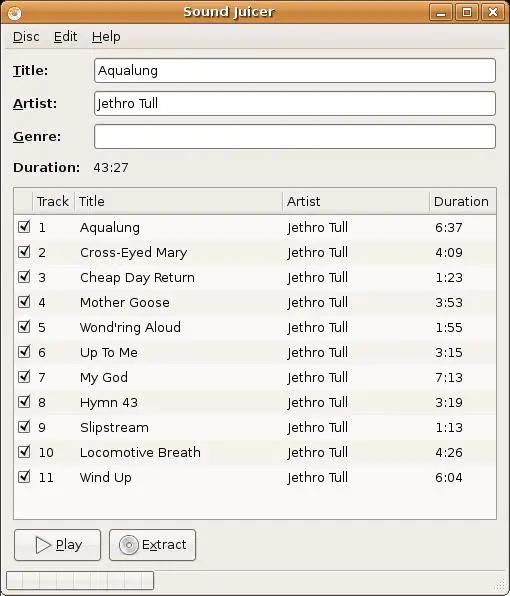Click the Sound Juicer title bar icon
The width and height of the screenshot is (510, 596).
point(14,13)
